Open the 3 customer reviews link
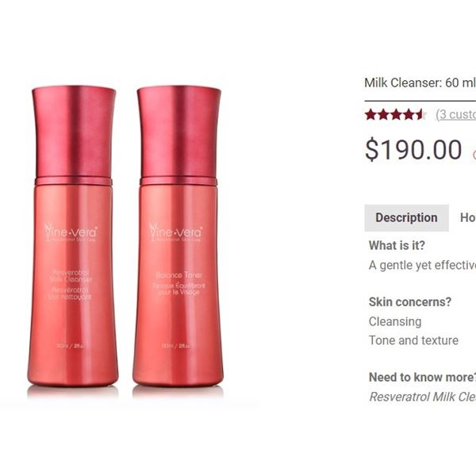 455,114
